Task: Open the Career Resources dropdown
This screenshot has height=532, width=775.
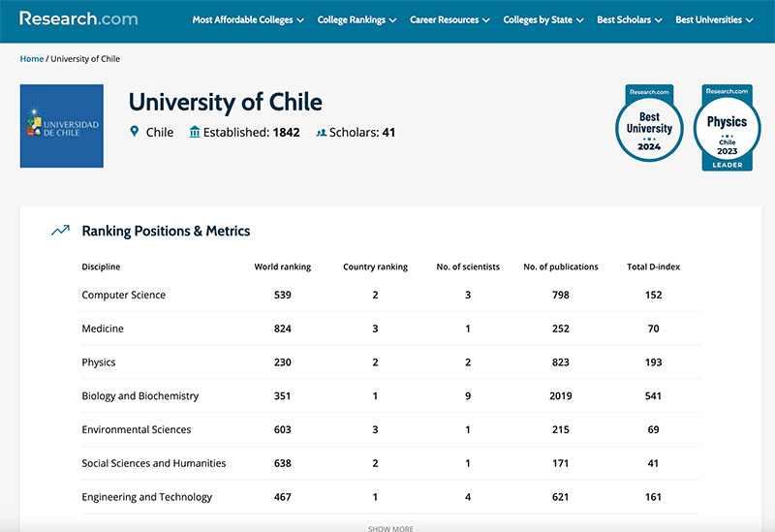Action: (x=449, y=19)
